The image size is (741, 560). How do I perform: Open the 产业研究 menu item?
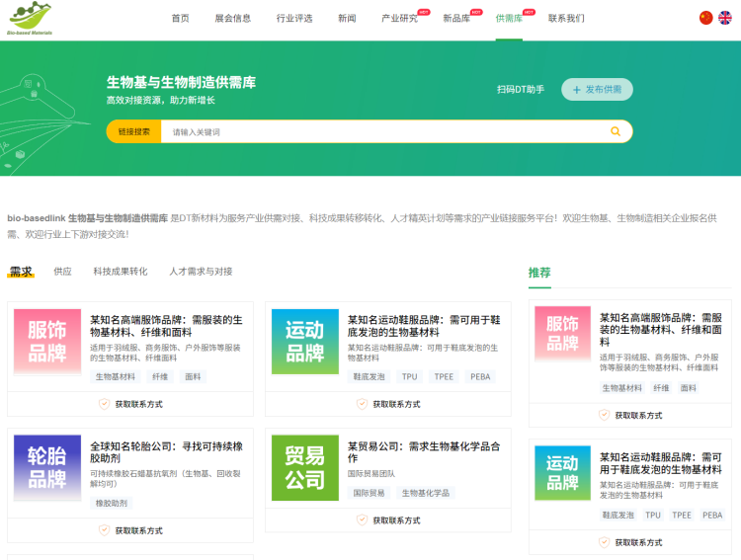399,19
